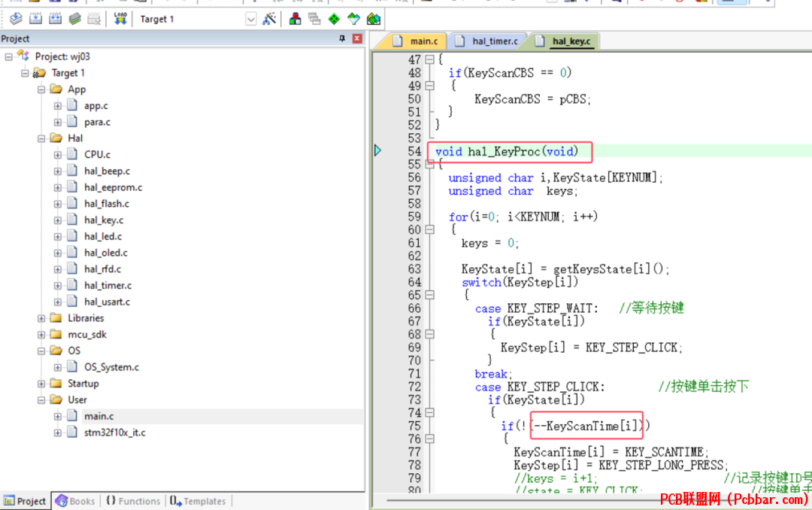
Task: Click the Select Software Packs funnel icon
Action: pos(353,19)
